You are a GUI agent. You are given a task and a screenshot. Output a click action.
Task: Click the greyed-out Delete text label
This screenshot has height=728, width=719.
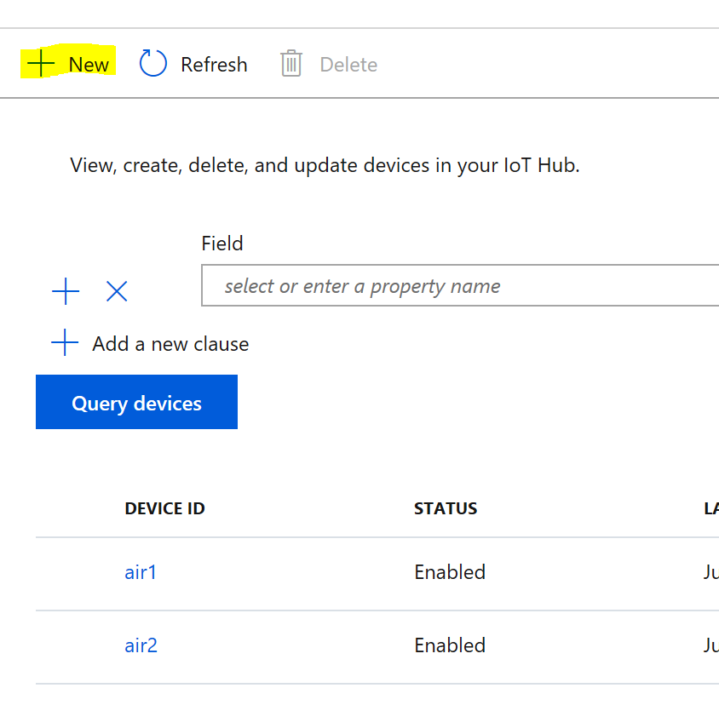(x=348, y=65)
